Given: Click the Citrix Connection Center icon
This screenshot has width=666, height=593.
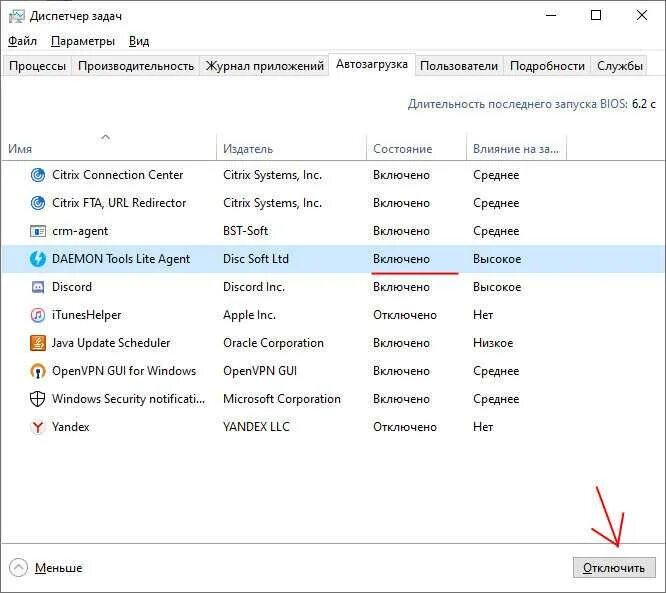Looking at the screenshot, I should [38, 175].
